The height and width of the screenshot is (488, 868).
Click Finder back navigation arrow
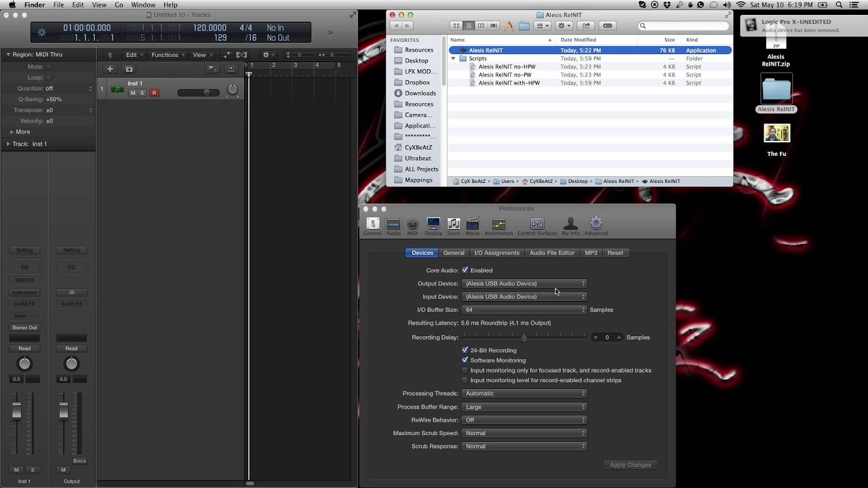pyautogui.click(x=395, y=26)
